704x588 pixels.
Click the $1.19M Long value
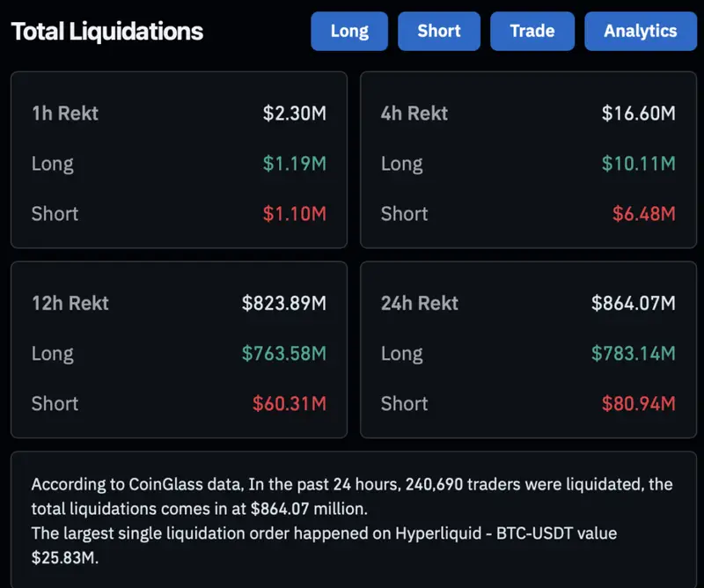tap(296, 163)
